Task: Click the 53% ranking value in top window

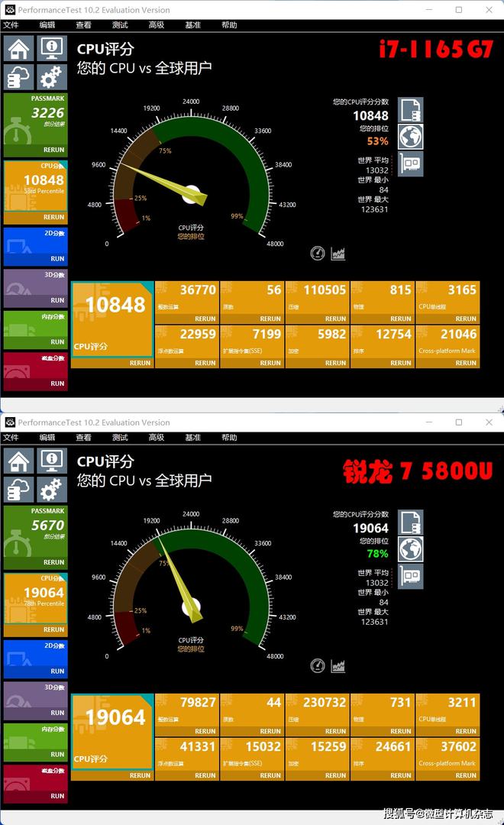Action: pos(378,141)
